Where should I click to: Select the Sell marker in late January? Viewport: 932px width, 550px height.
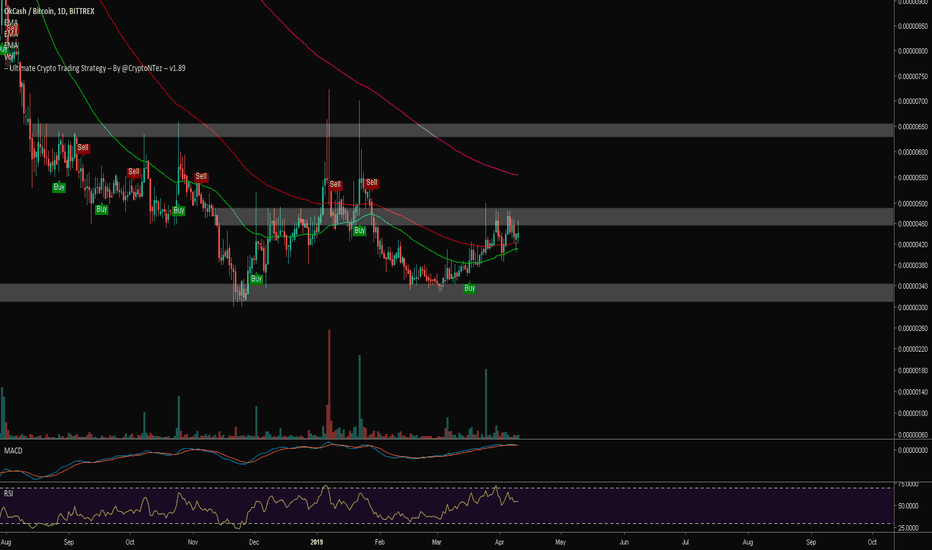pyautogui.click(x=371, y=183)
